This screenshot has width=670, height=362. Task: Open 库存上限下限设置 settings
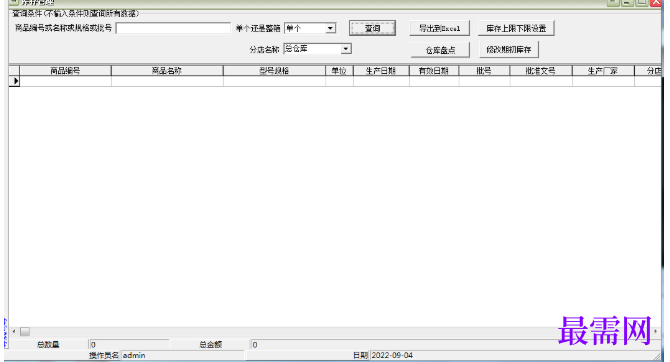[x=516, y=28]
